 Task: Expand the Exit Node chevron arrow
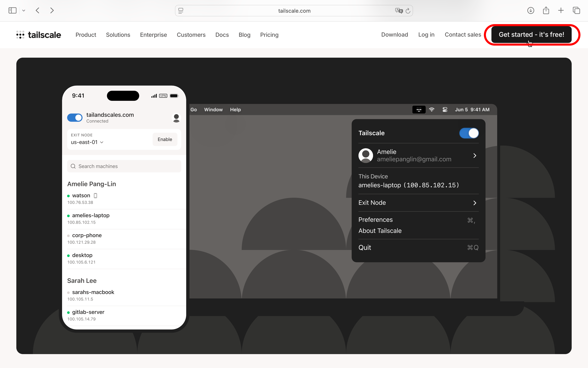[x=475, y=203]
